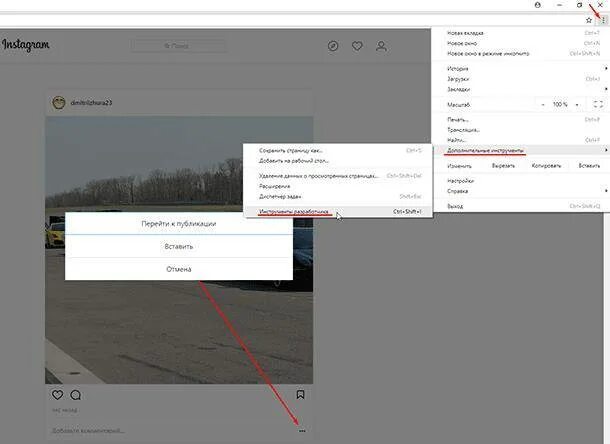The image size is (610, 444).
Task: Click 'Вставить' in the Chrome menu edit row
Action: tap(589, 166)
